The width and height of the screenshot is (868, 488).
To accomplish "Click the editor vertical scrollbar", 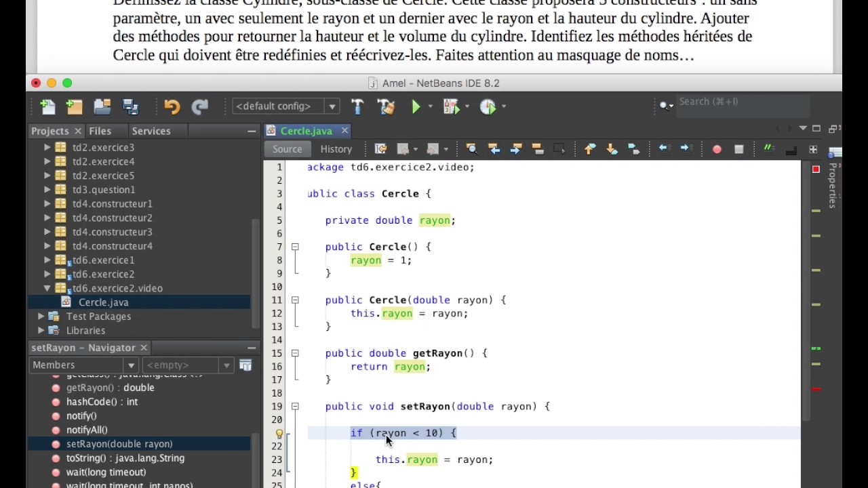I will click(806, 291).
